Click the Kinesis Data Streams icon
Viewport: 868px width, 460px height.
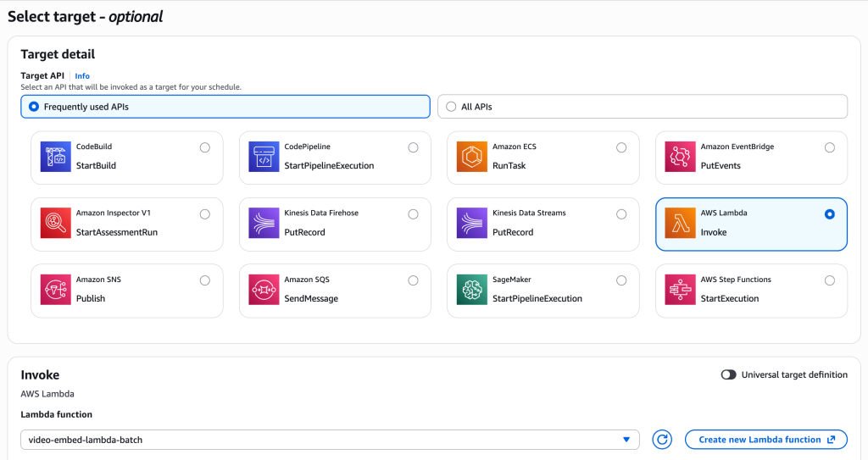coord(471,223)
